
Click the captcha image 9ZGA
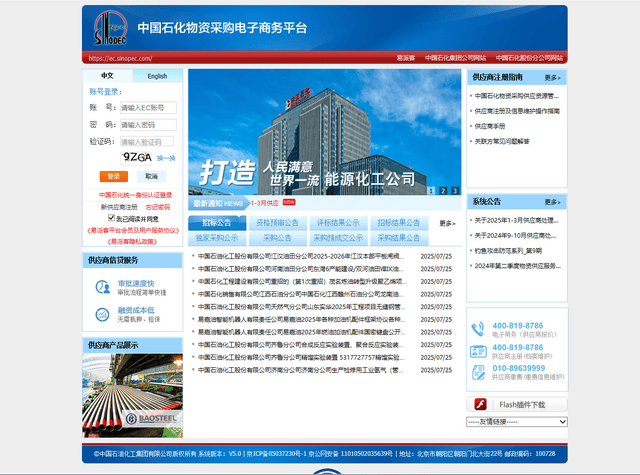click(x=136, y=158)
